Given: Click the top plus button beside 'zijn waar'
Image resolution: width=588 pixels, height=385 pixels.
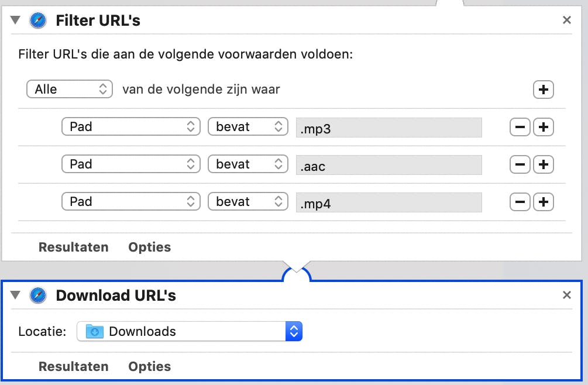Looking at the screenshot, I should (x=544, y=90).
